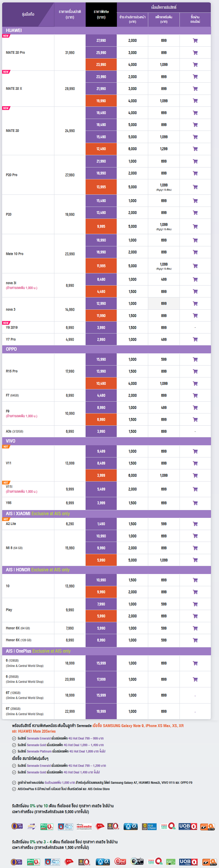Click cart icon for nova 3i 6,490
Image resolution: width=219 pixels, height=868 pixels.
(195, 279)
